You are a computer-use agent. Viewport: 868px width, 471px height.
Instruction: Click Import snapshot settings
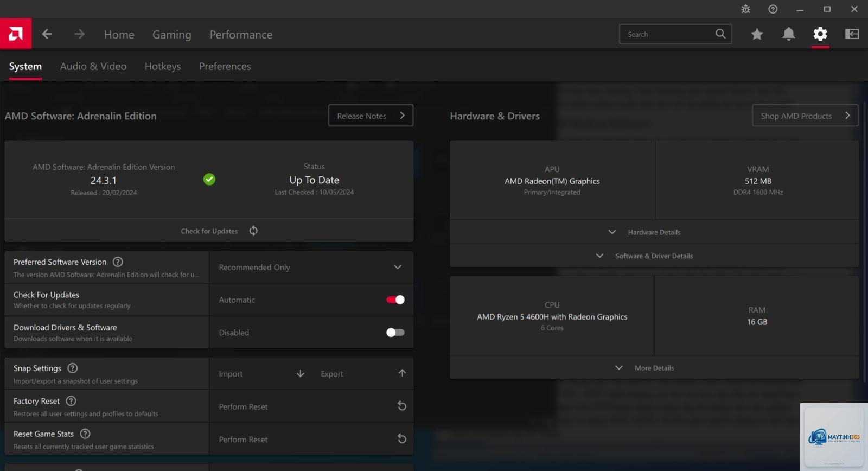click(231, 374)
